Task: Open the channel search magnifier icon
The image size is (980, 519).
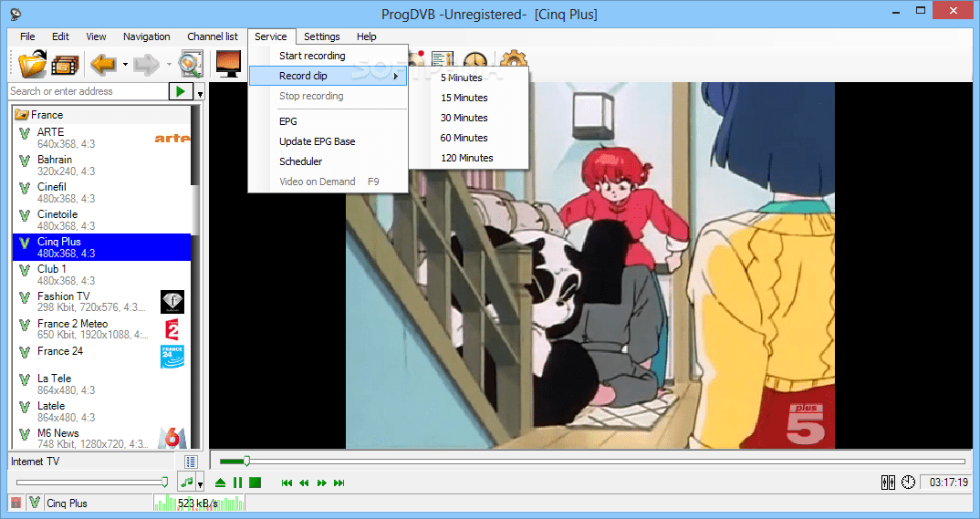Action: 190,65
